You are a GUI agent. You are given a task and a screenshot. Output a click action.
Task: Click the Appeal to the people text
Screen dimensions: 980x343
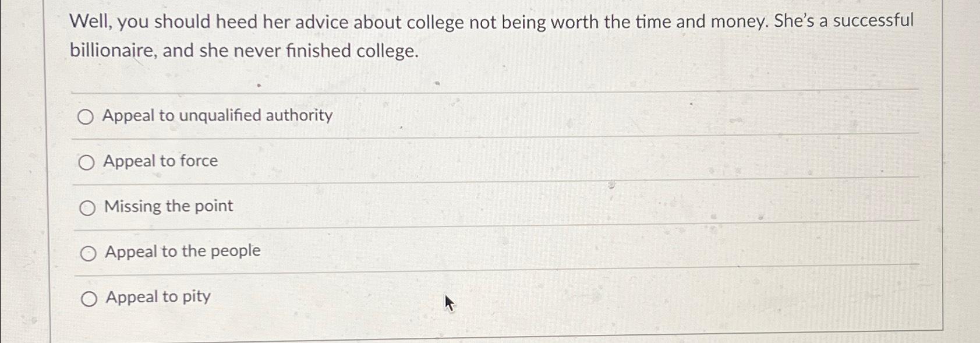tap(182, 252)
